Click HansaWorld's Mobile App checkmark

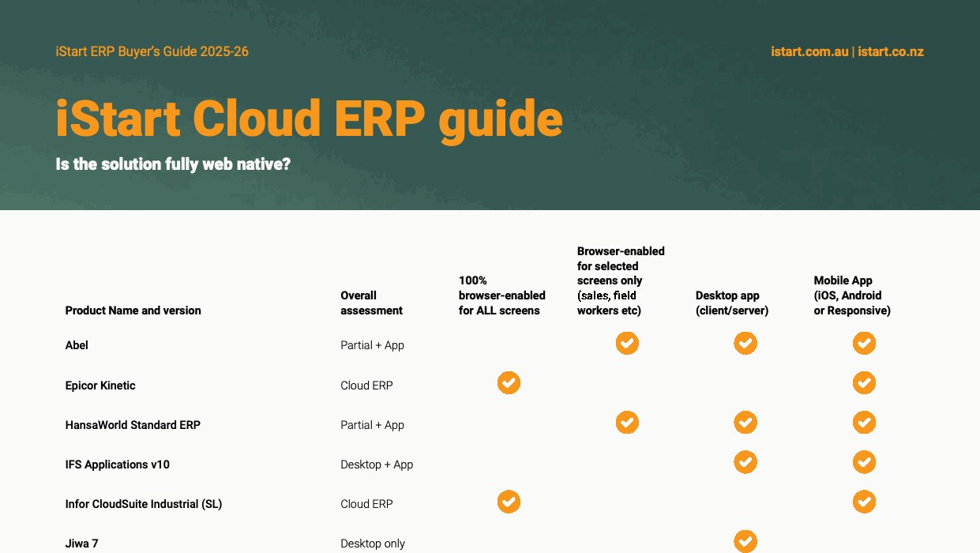(x=864, y=423)
